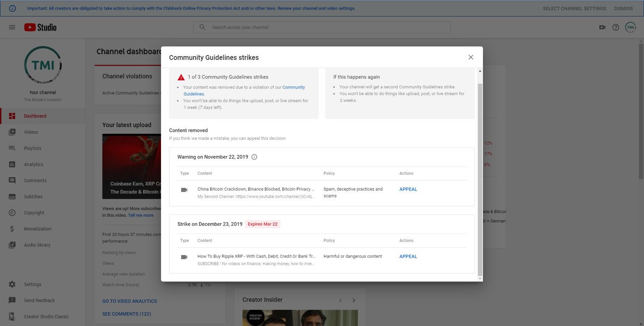This screenshot has height=326, width=644.
Task: Click info icon next to Warning date
Action: coord(254,157)
